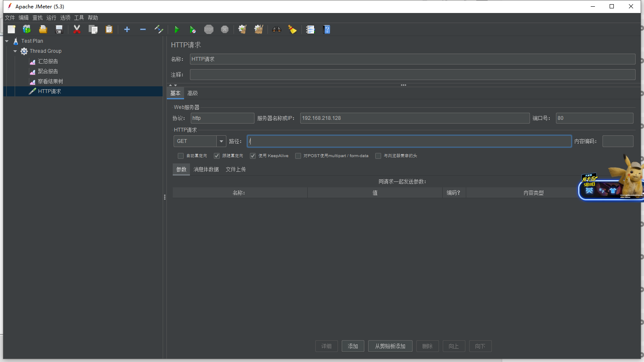Click the 名称 input field
Image resolution: width=644 pixels, height=362 pixels.
(x=413, y=59)
